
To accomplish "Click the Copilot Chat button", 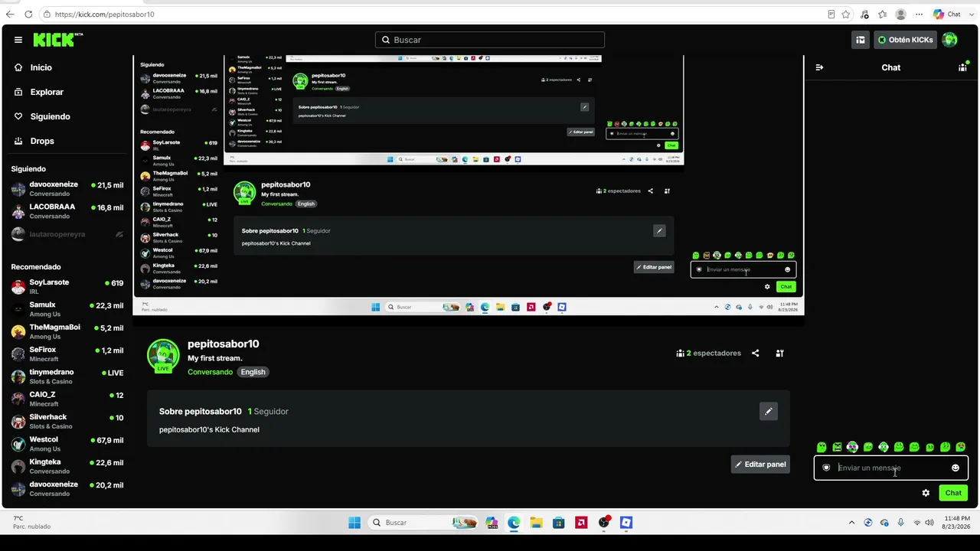I will [946, 14].
